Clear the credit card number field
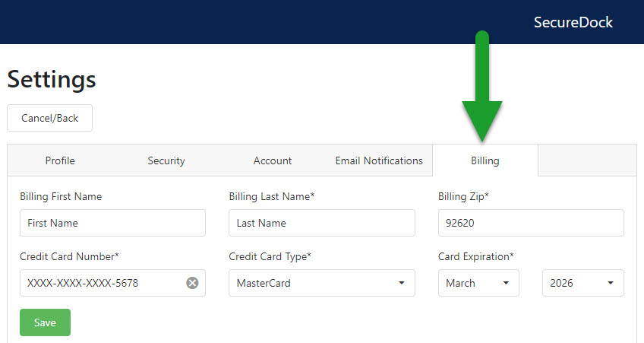The image size is (644, 343). (x=192, y=283)
